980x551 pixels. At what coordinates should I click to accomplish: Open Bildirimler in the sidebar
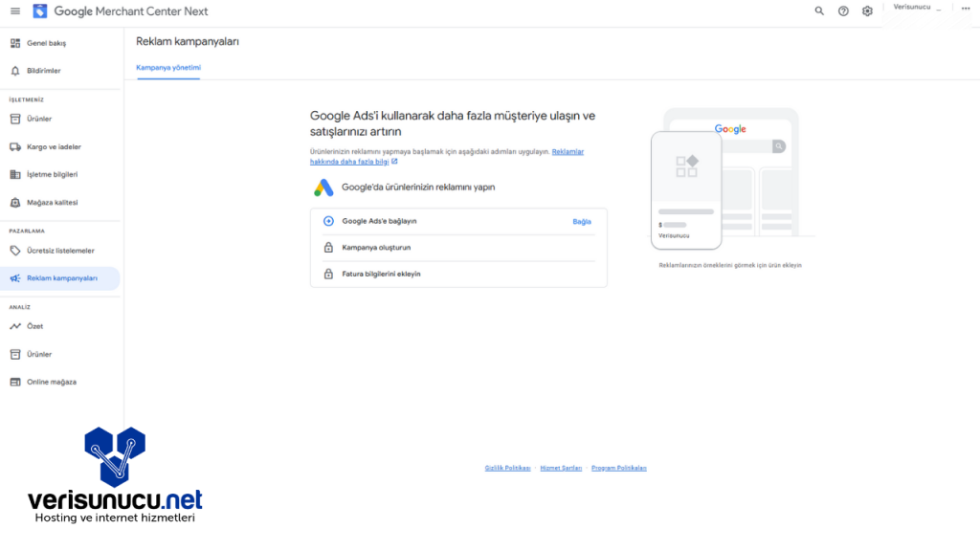(x=60, y=71)
